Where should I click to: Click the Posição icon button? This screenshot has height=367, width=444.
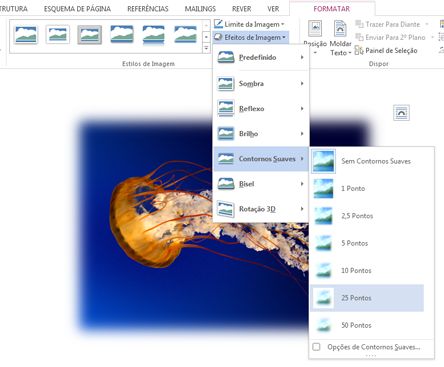(x=315, y=29)
